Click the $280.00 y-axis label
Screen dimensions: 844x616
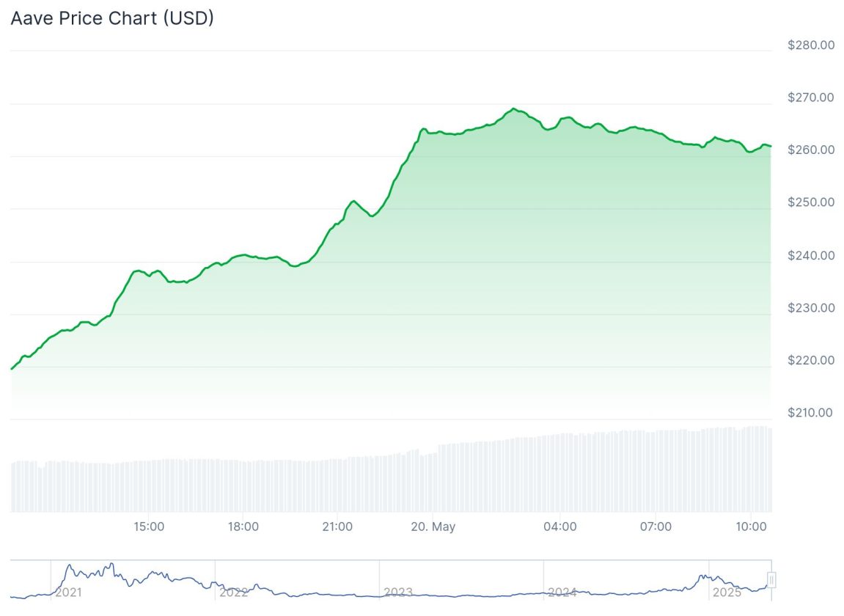pos(810,45)
